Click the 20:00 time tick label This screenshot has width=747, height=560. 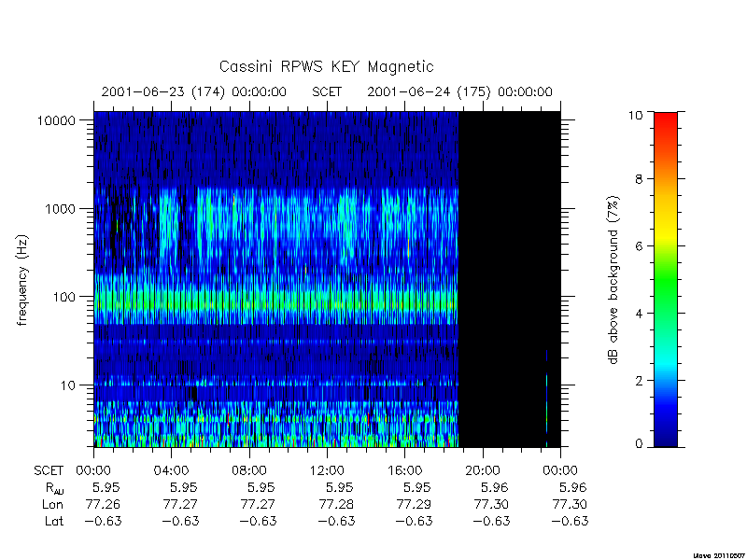[x=483, y=471]
